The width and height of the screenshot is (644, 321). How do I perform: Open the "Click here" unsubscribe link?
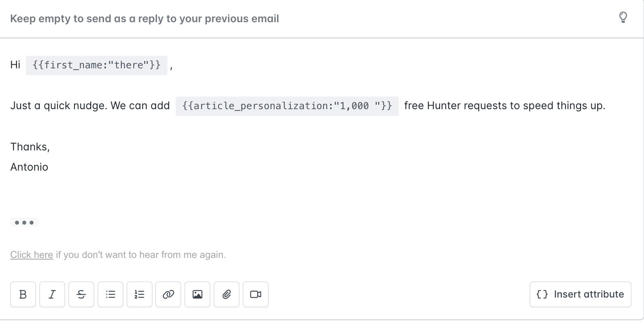pyautogui.click(x=32, y=255)
